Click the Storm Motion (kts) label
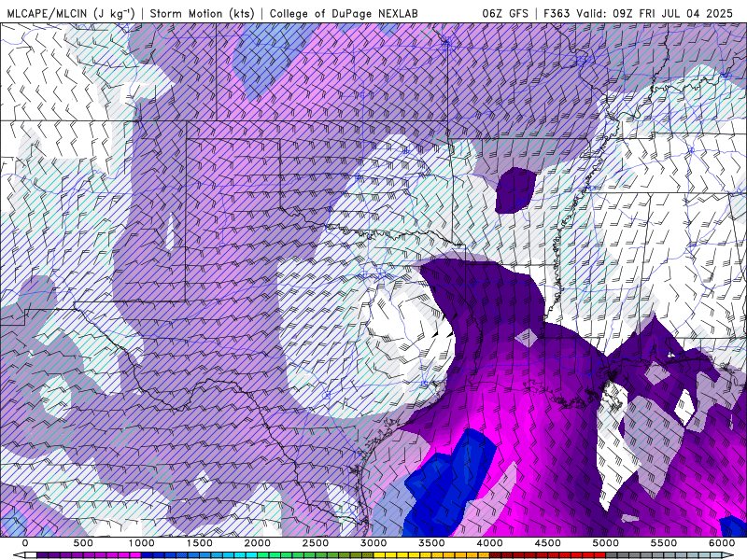Viewport: 747px width, 560px height. click(x=202, y=13)
